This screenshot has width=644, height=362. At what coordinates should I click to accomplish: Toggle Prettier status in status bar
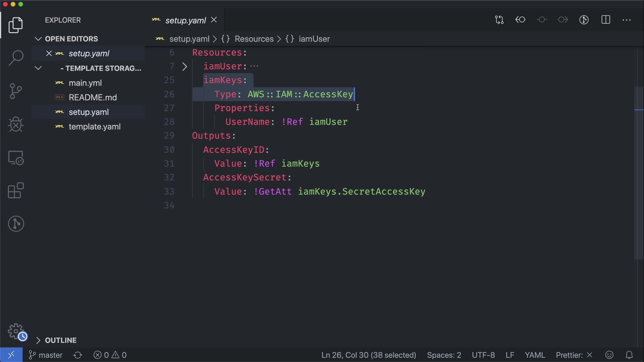(x=574, y=355)
